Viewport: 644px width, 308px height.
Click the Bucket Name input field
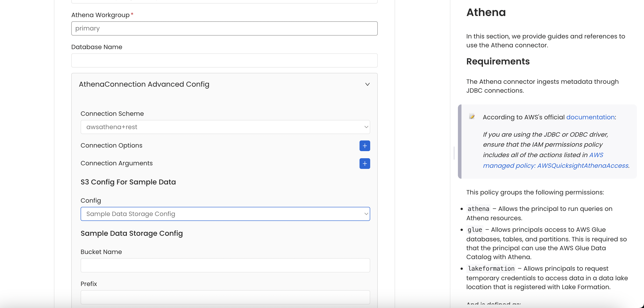225,265
